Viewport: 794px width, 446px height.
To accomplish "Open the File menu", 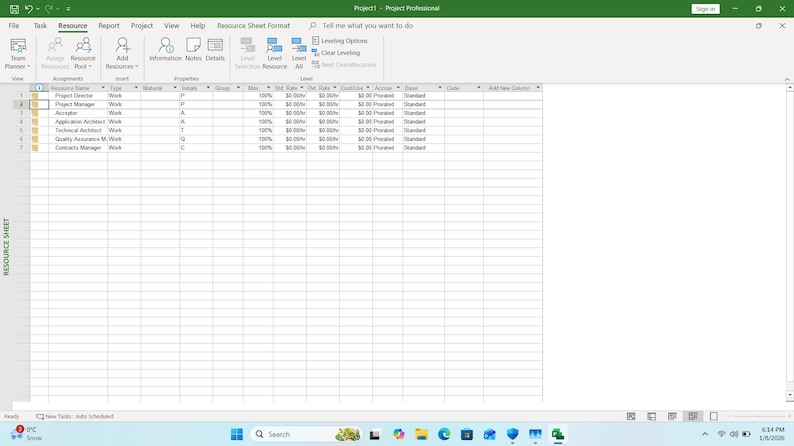I will (14, 25).
